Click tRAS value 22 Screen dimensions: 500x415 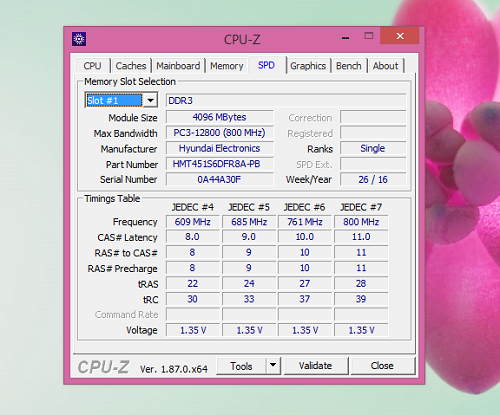193,284
